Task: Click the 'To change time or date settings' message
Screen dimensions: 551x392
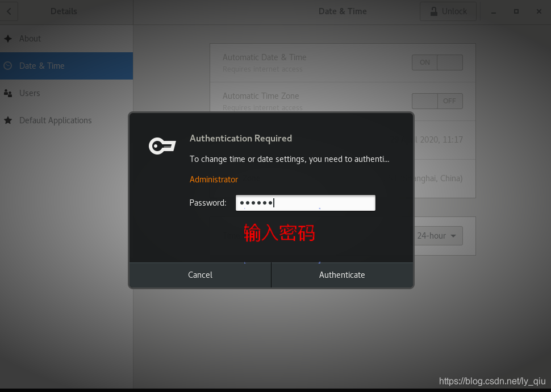Action: tap(290, 159)
